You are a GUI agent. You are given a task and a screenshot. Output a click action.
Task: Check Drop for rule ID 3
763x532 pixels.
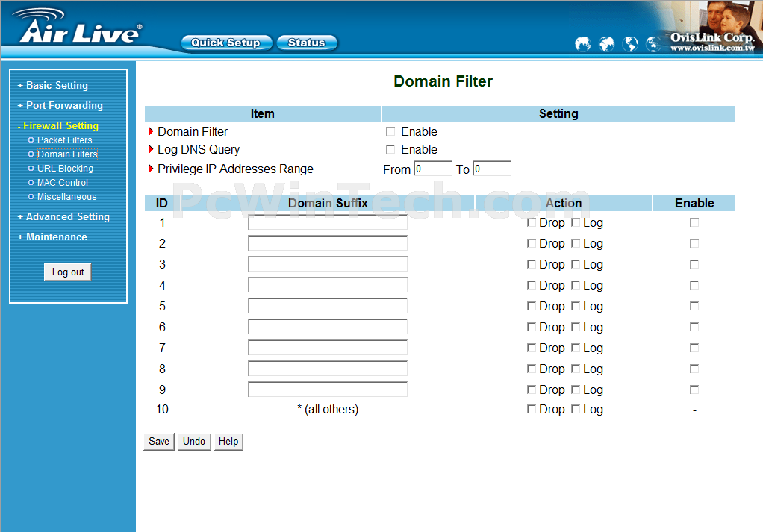pos(532,264)
